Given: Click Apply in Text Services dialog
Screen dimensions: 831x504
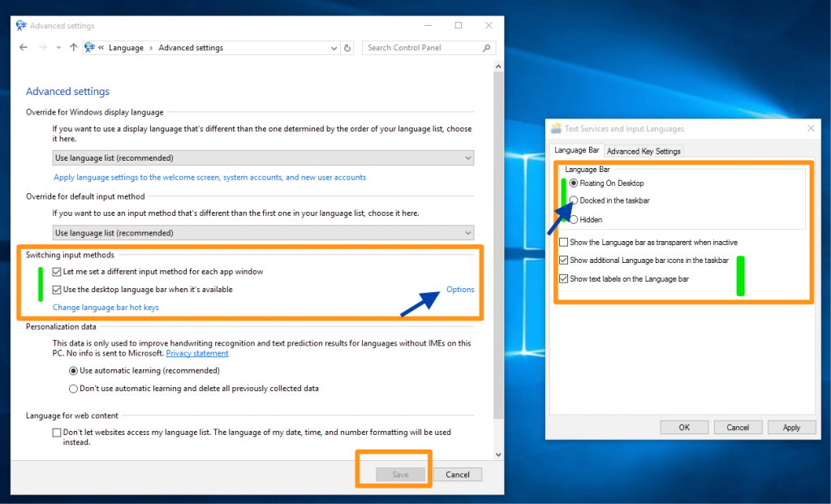Looking at the screenshot, I should [x=791, y=427].
